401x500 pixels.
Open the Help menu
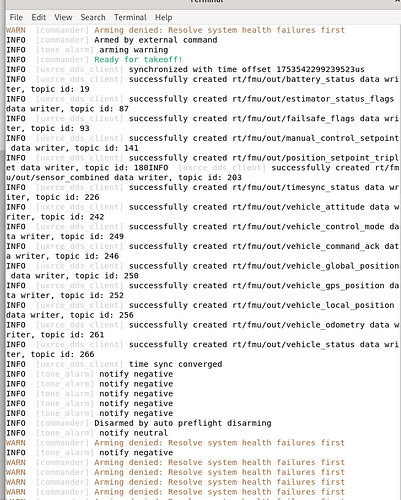(x=164, y=17)
